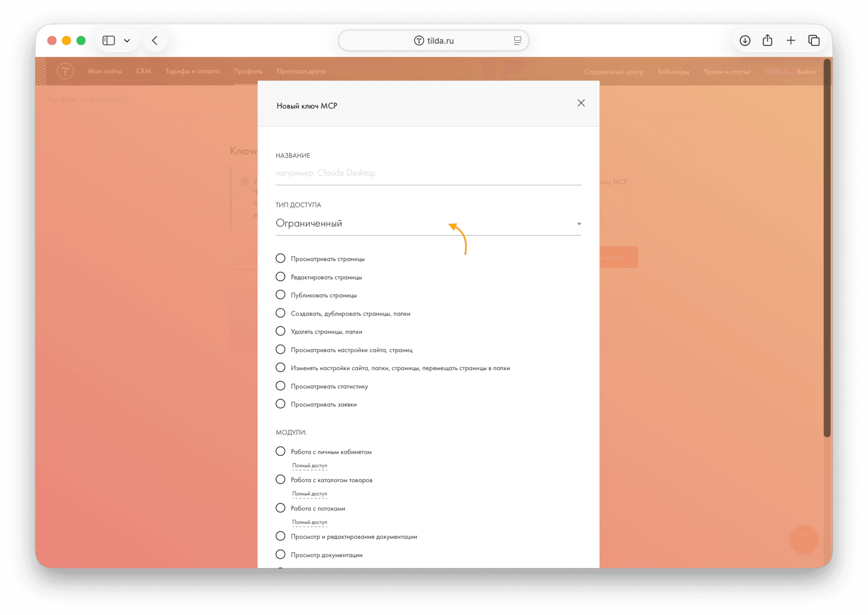
Task: Enable Редактировать страницы option
Action: click(x=280, y=277)
